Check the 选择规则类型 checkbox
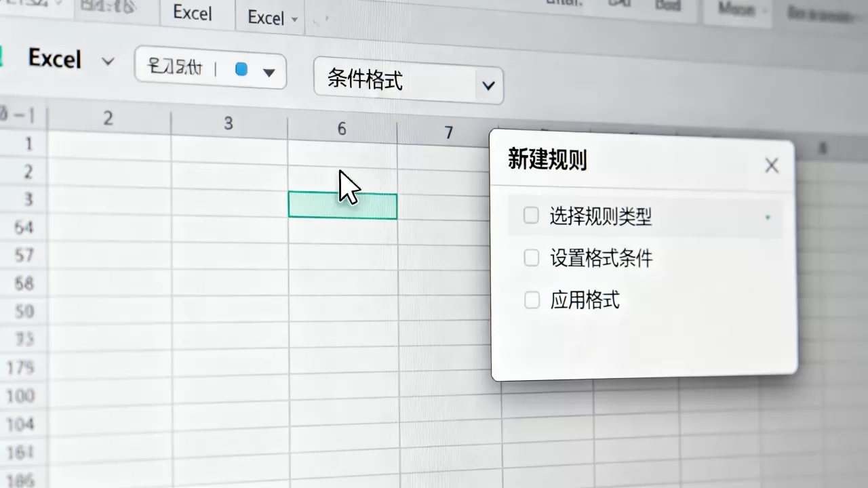868x488 pixels. (x=531, y=216)
